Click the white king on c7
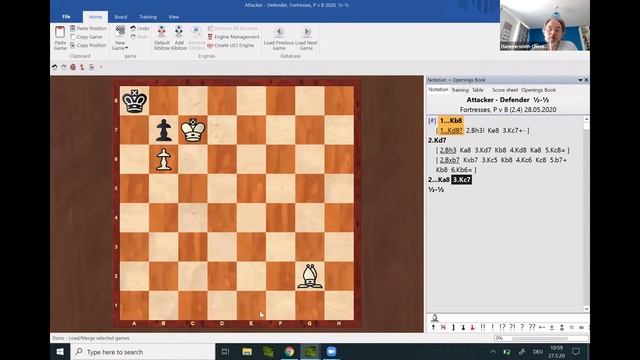This screenshot has width=640, height=360. tap(193, 130)
